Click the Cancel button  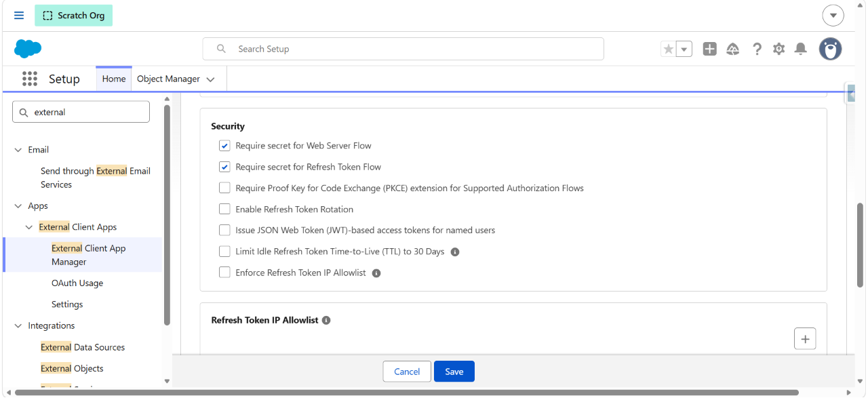coord(407,372)
